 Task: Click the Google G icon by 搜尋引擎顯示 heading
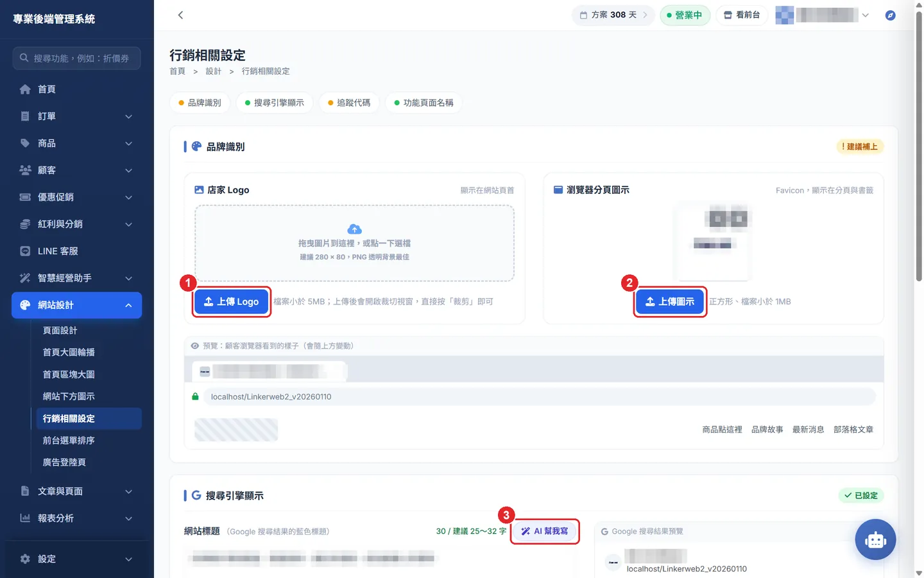196,495
